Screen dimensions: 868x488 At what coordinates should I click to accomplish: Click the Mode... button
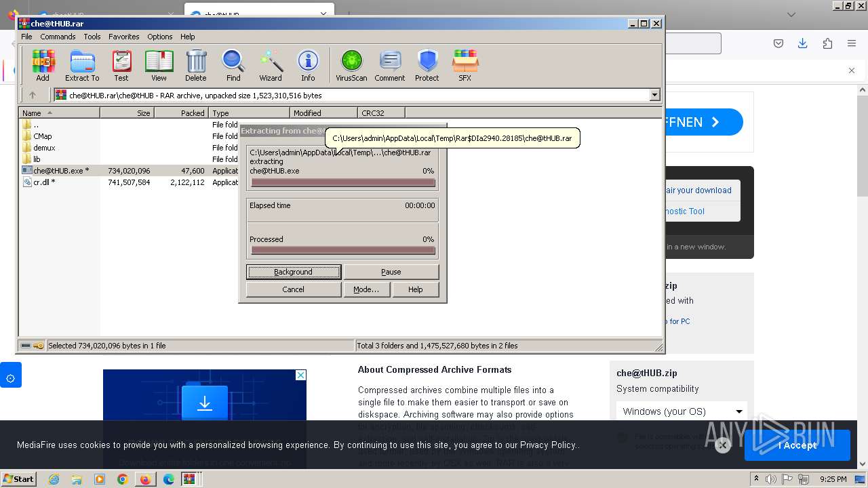point(366,289)
